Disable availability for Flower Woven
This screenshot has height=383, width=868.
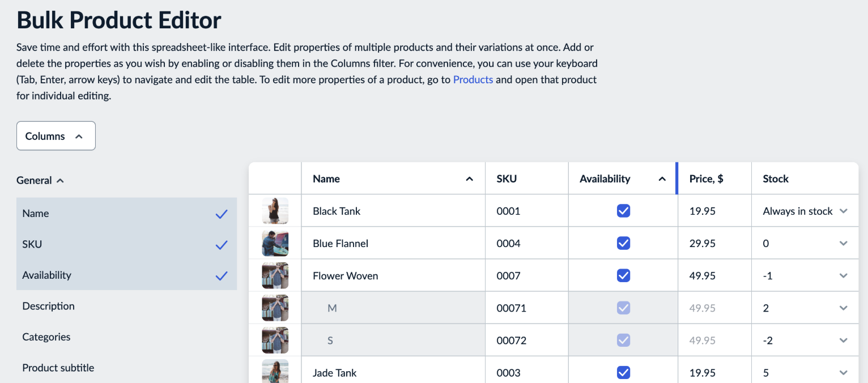coord(623,275)
